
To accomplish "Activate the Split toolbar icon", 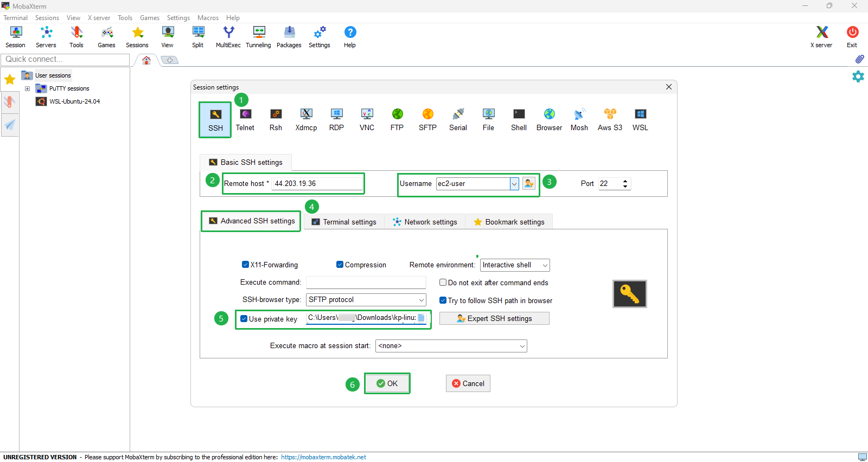I will coord(198,37).
